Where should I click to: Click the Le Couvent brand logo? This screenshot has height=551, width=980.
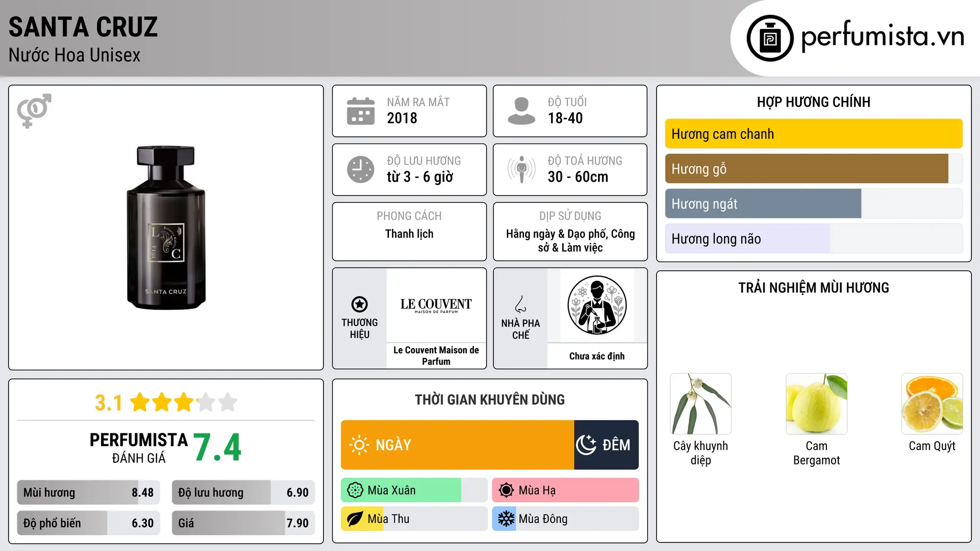tap(436, 305)
